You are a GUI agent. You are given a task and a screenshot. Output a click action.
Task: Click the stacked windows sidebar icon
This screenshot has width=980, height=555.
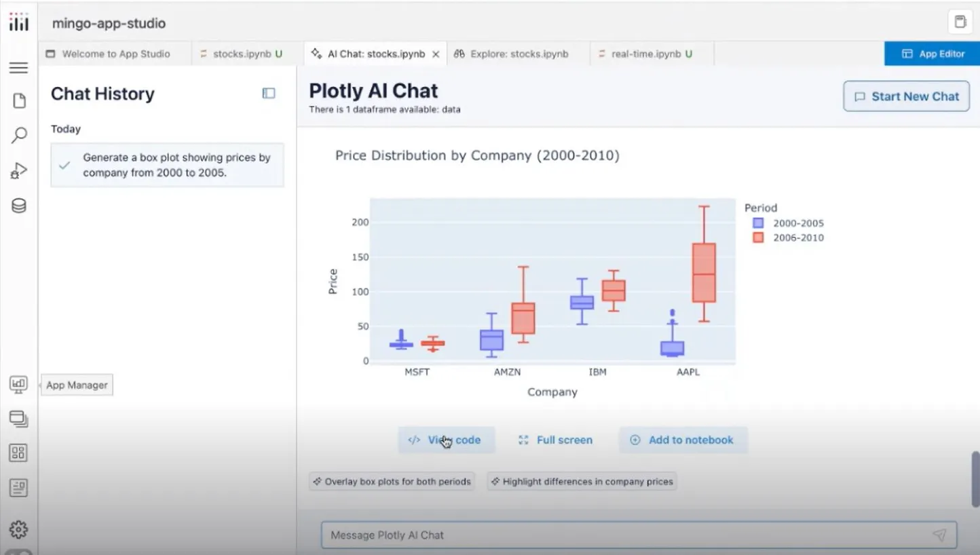point(18,419)
